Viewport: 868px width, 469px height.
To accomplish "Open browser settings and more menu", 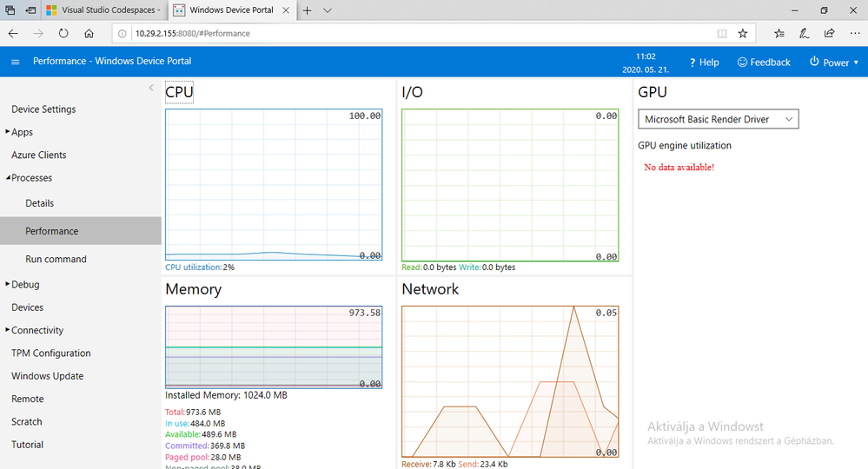I will 855,34.
